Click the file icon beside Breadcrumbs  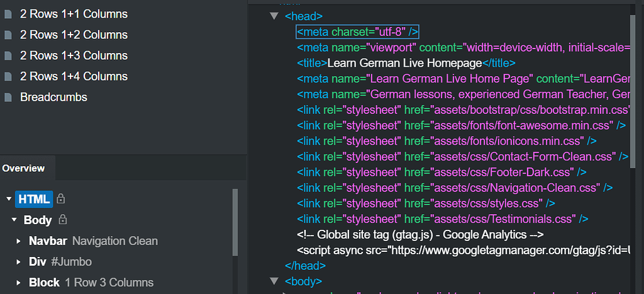8,98
